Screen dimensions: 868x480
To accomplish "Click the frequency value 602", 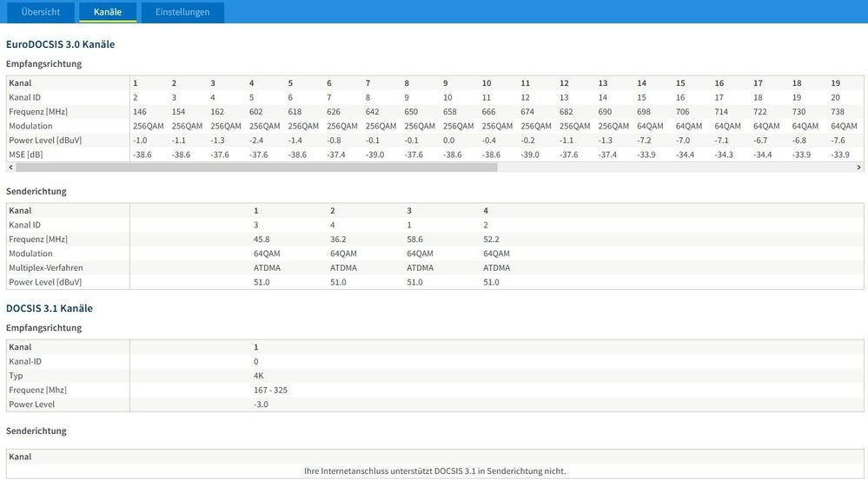I will (255, 112).
